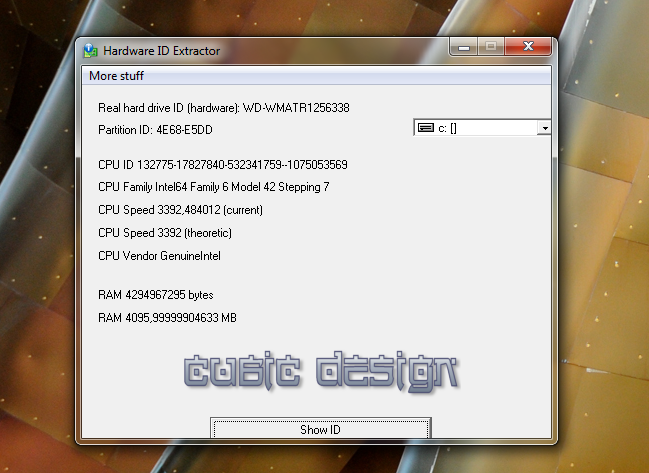Image resolution: width=649 pixels, height=473 pixels.
Task: Select the CPU Vendor GenuineIntel line
Action: coord(159,256)
